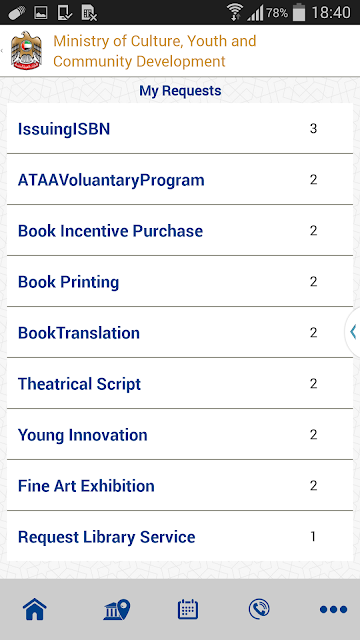This screenshot has width=360, height=640.
Task: Tap the Home icon in bottom bar
Action: point(35,609)
